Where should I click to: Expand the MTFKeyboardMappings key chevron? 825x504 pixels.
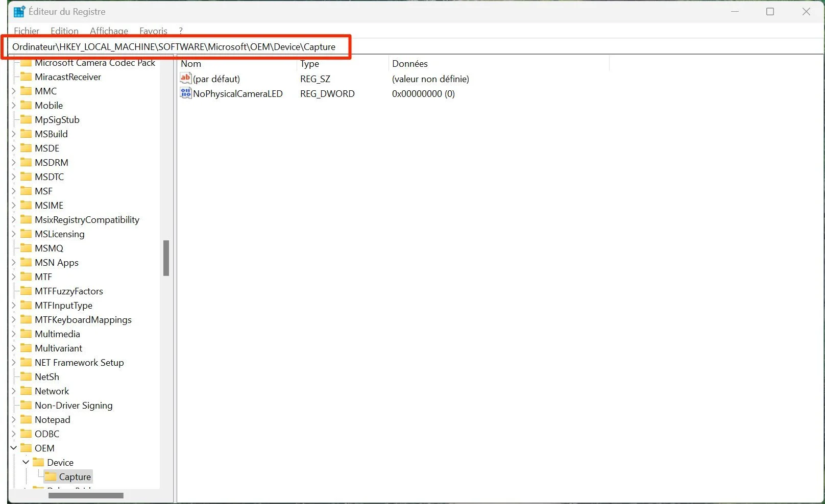click(x=14, y=319)
